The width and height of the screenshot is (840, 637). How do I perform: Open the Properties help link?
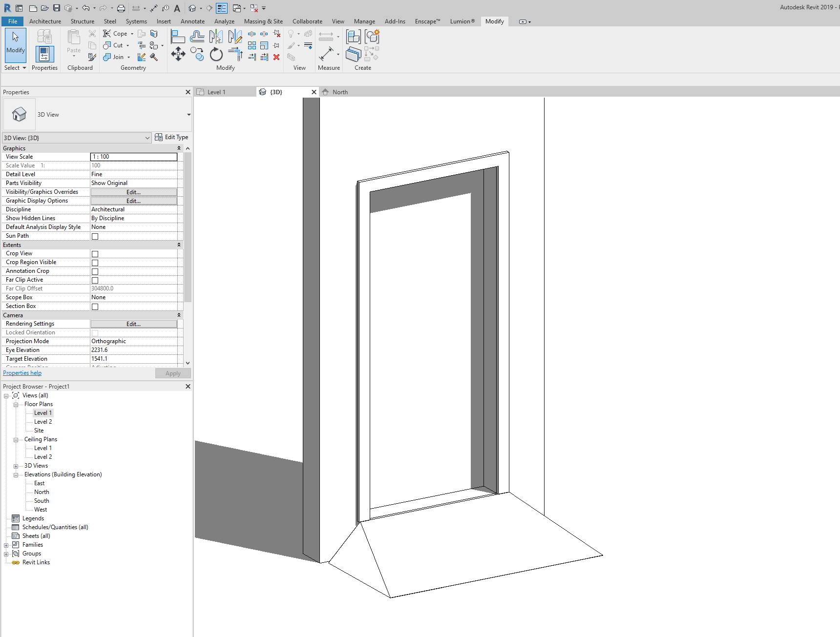point(22,372)
